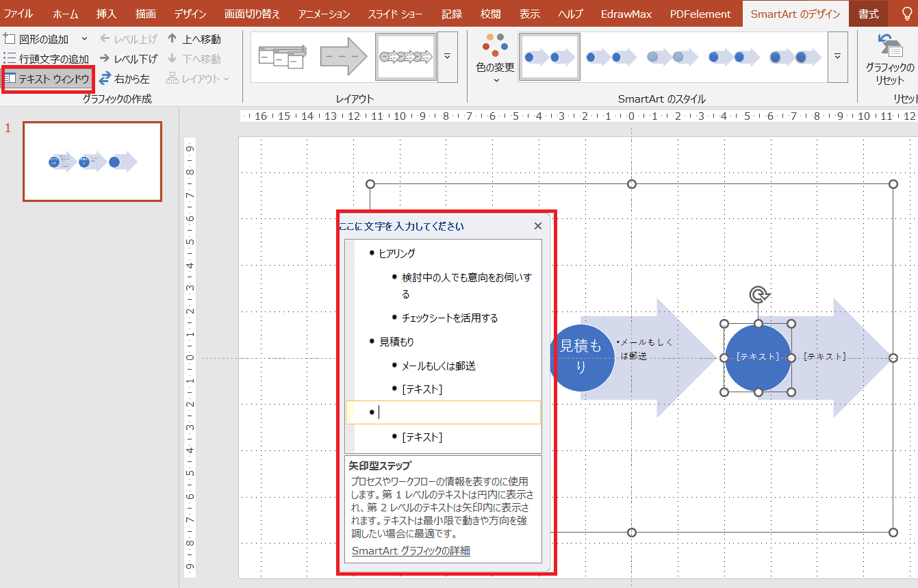Screen dimensions: 918x588
Task: Click the Demote (レベル下げ) arrow icon
Action: [105, 59]
